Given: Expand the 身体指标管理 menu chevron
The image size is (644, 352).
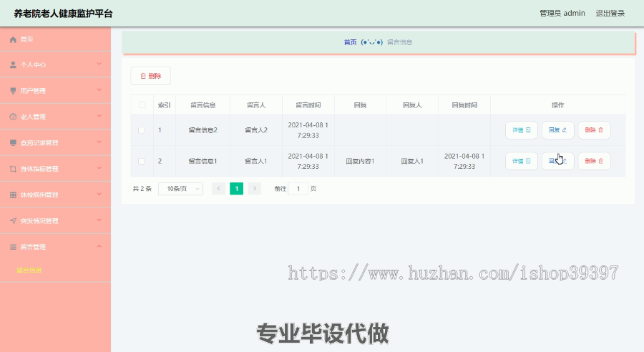Looking at the screenshot, I should [x=99, y=168].
